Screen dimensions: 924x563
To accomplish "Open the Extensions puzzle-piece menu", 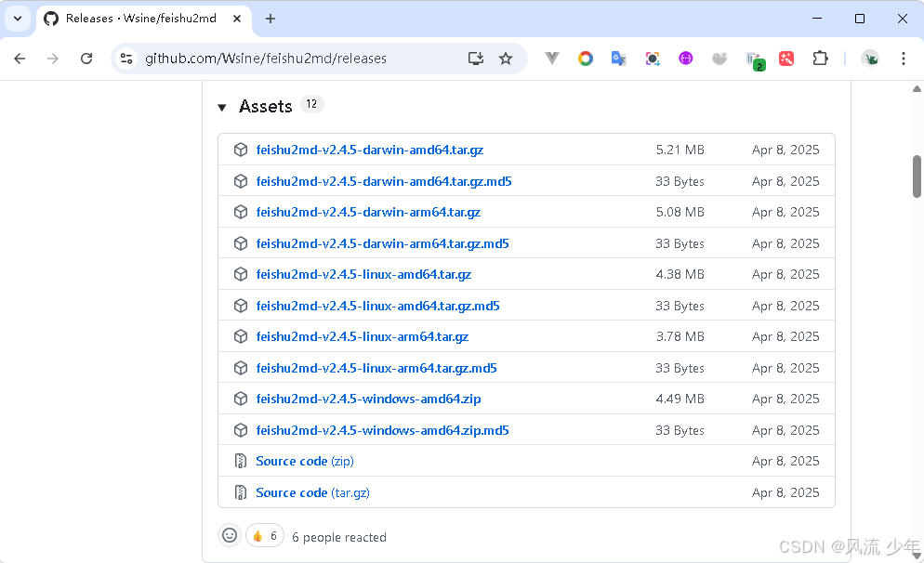I will click(820, 59).
